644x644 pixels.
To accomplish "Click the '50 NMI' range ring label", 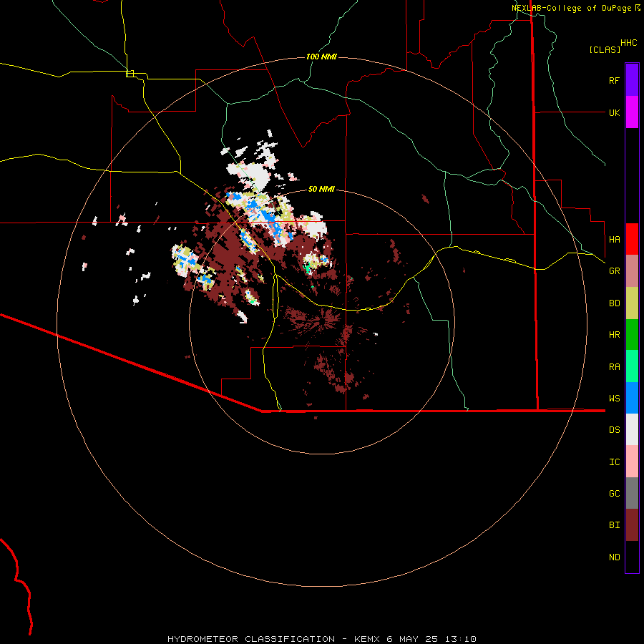I will [x=321, y=189].
